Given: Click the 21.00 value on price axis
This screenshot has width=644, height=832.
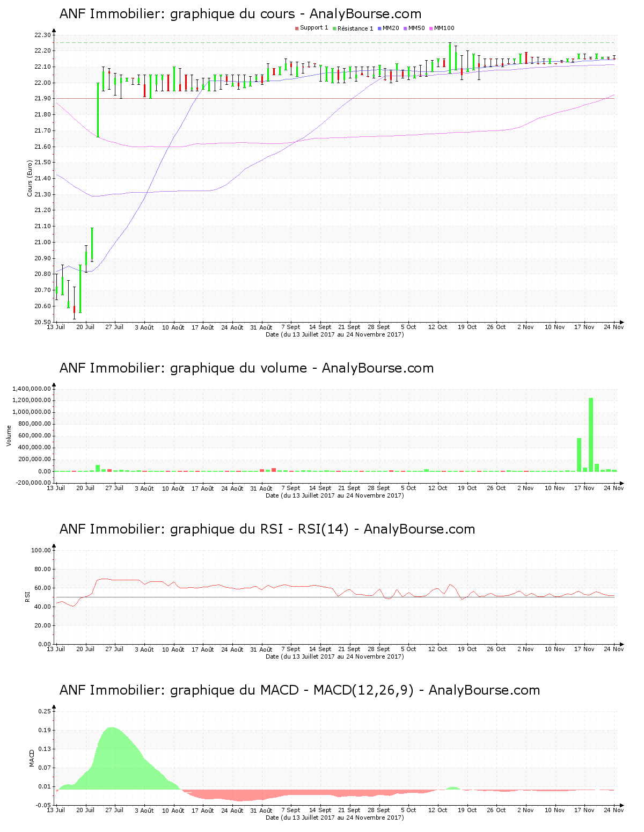Looking at the screenshot, I should pos(42,242).
